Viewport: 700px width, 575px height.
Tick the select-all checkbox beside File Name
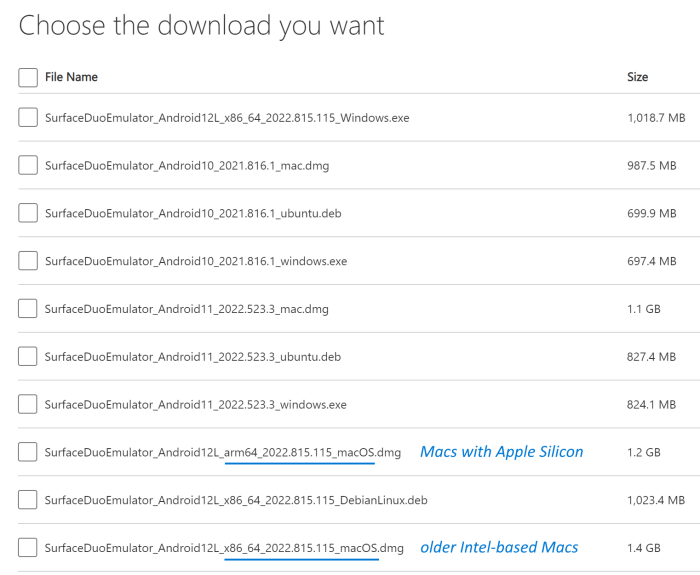click(28, 77)
